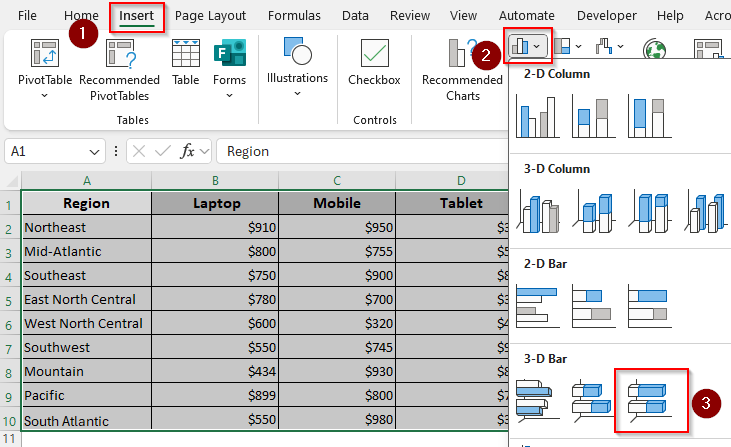Choose 3-D 100% Stacked Column chart
This screenshot has width=731, height=447.
[x=649, y=212]
